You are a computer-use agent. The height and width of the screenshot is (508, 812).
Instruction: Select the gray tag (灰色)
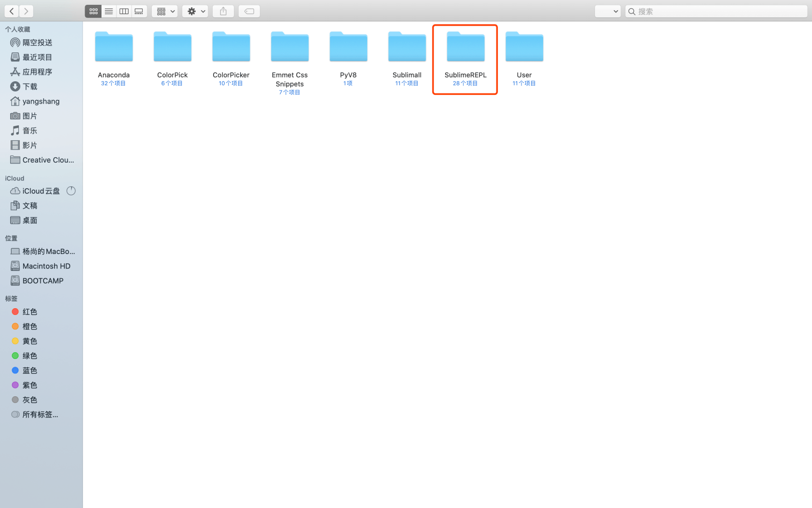click(x=41, y=400)
